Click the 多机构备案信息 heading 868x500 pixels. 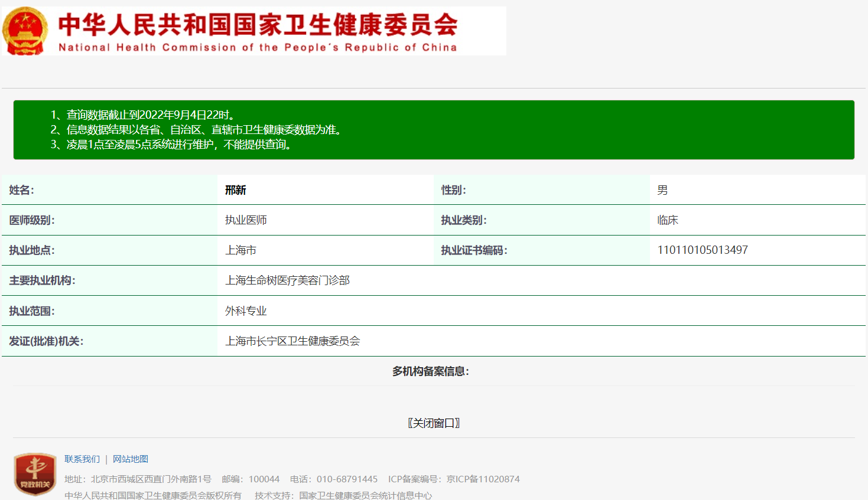[431, 371]
